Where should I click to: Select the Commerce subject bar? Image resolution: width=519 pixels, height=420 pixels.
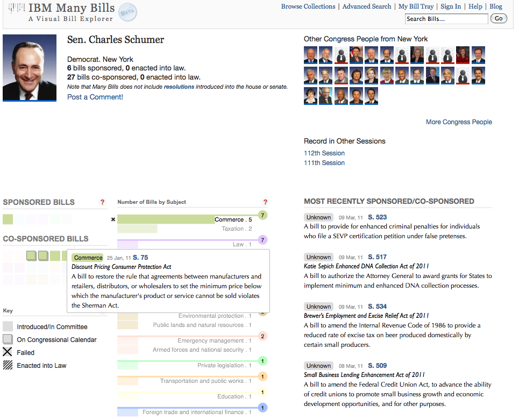[x=185, y=219]
